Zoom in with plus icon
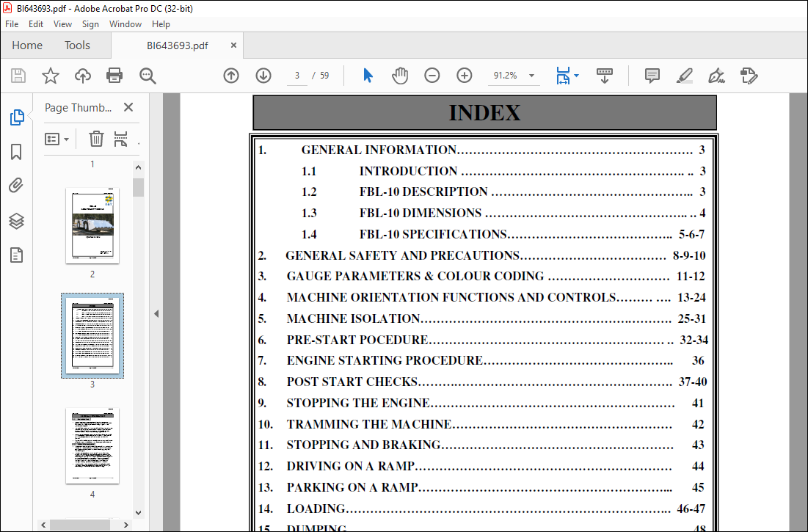Image resolution: width=808 pixels, height=532 pixels. coord(465,76)
